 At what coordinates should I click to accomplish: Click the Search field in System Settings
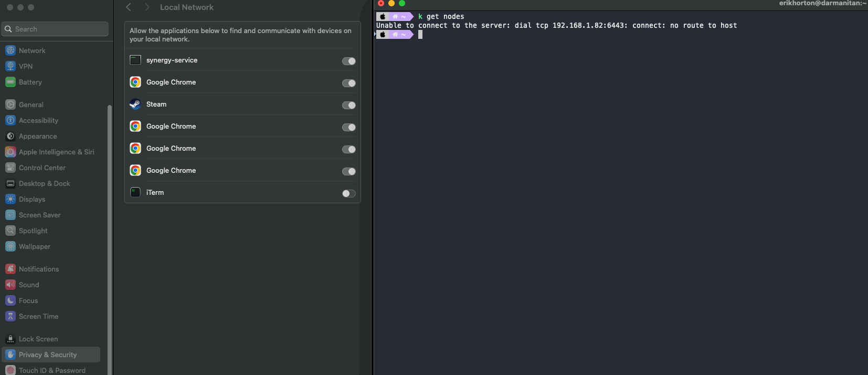click(55, 29)
